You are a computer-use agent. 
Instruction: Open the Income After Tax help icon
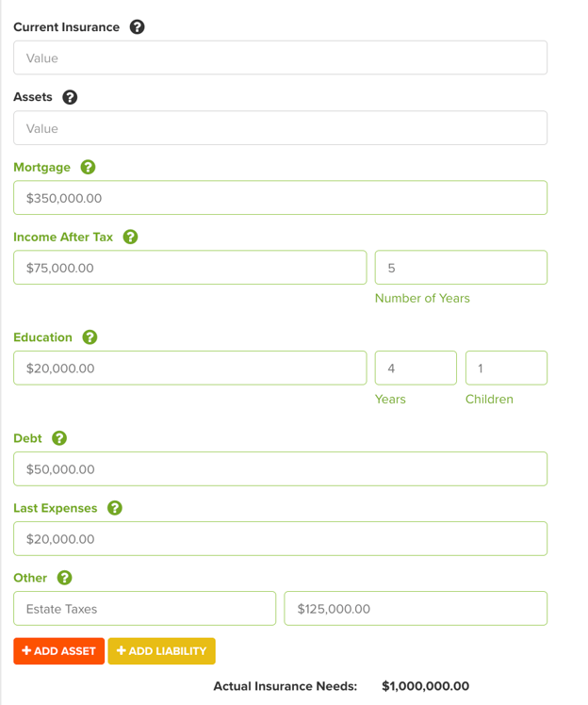pyautogui.click(x=130, y=237)
